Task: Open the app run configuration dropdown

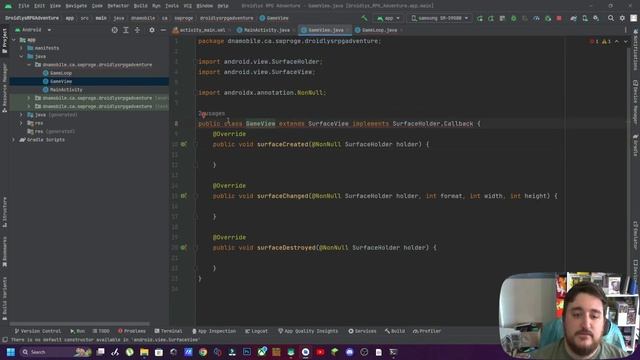Action: (x=388, y=18)
